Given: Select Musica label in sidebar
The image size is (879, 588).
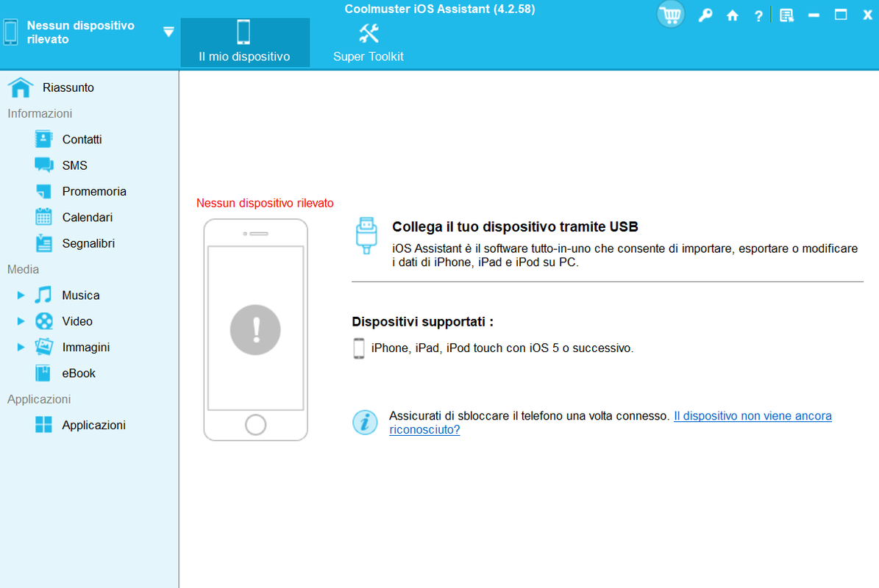Looking at the screenshot, I should (x=81, y=295).
